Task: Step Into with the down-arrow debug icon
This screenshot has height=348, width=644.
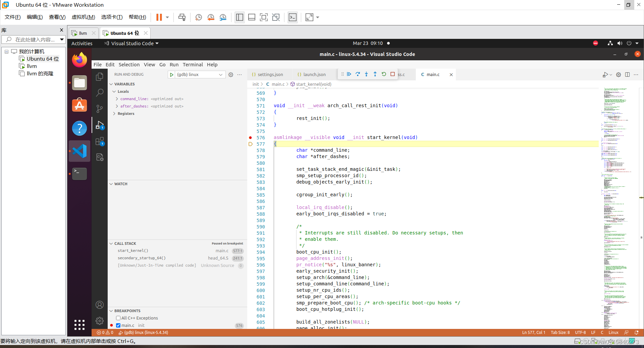Action: [366, 74]
